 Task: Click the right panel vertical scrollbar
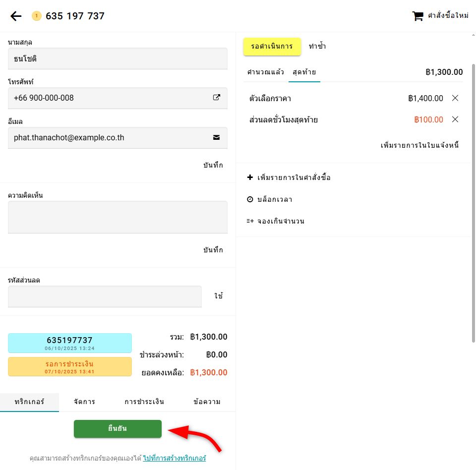[473, 198]
